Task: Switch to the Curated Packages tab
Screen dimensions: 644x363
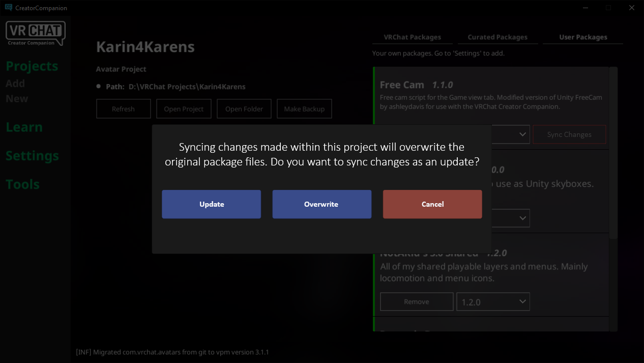Action: (497, 37)
